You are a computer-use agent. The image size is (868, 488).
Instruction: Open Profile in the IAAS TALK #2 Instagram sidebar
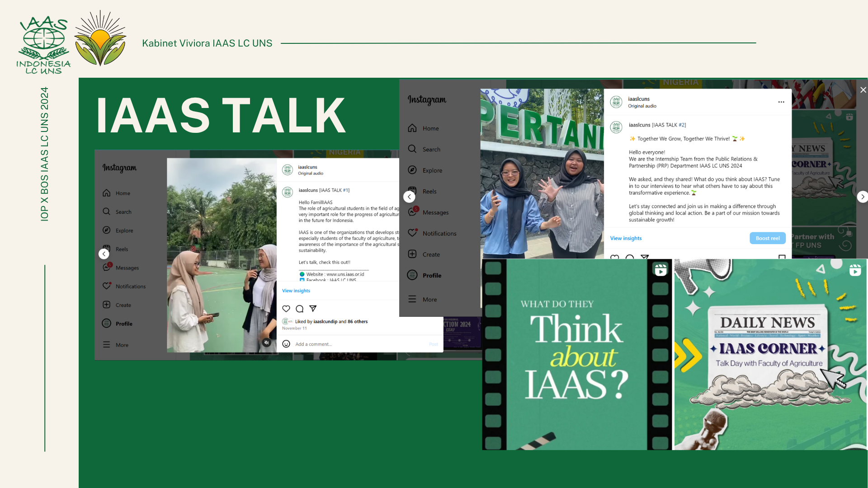425,275
